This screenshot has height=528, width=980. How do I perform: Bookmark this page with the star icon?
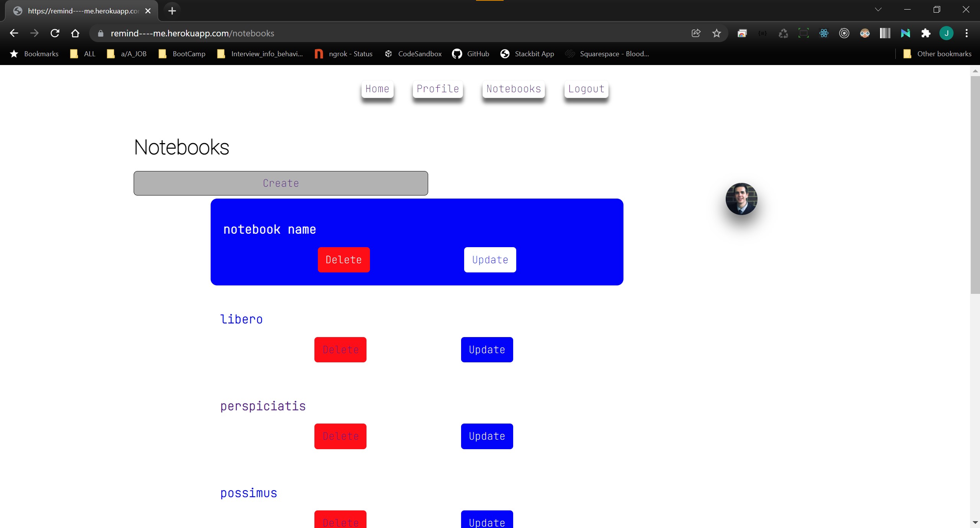click(717, 33)
